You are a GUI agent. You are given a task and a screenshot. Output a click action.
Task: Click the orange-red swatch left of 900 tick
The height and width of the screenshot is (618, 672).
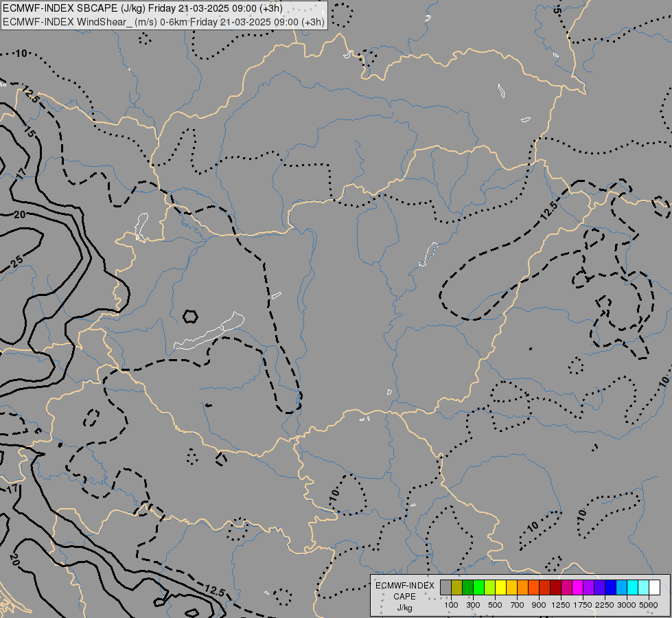coord(534,588)
